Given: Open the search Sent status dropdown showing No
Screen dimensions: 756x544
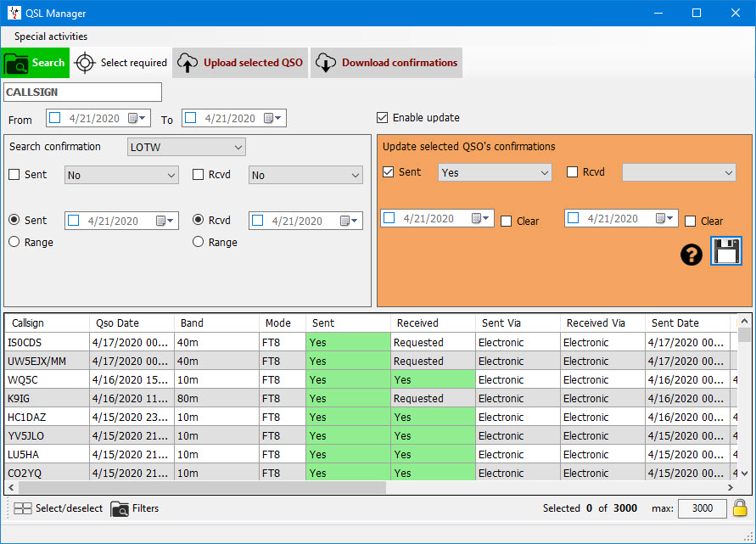Looking at the screenshot, I should click(121, 175).
